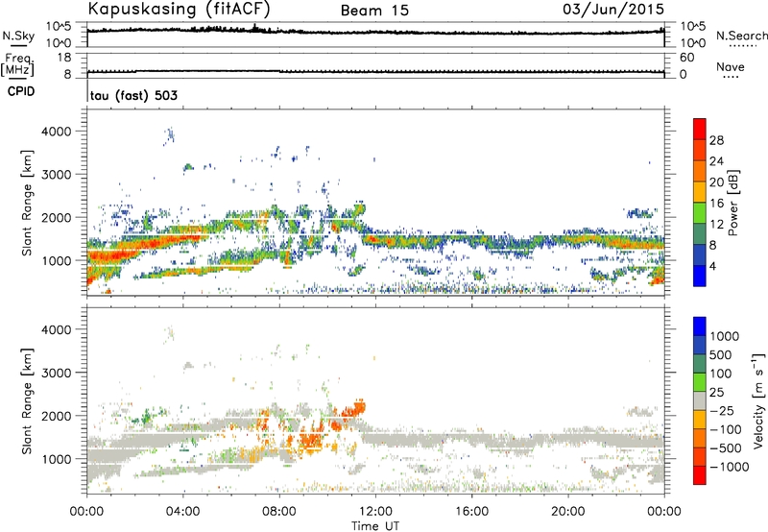
Task: Click the 16 label on Power colorbar
Action: (x=716, y=204)
